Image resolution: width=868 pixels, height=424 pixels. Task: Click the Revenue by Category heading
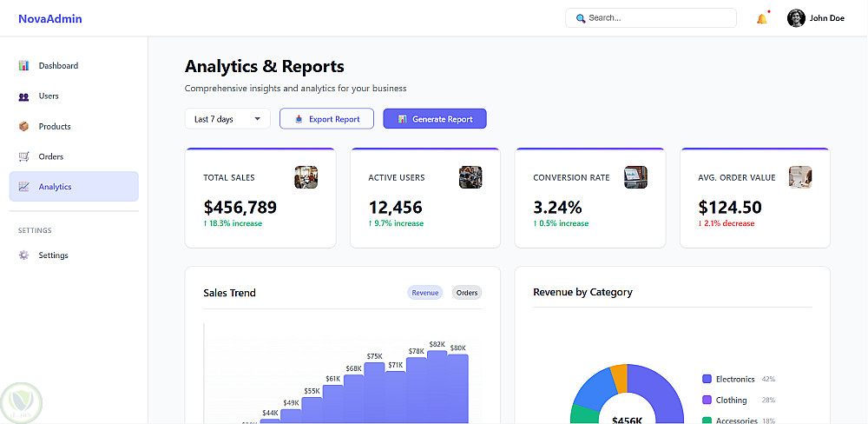click(583, 292)
